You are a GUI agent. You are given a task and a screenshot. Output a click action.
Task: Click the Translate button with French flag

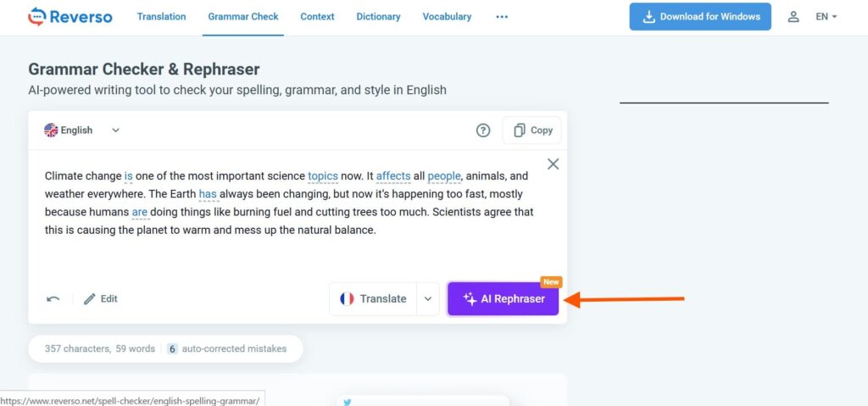373,299
